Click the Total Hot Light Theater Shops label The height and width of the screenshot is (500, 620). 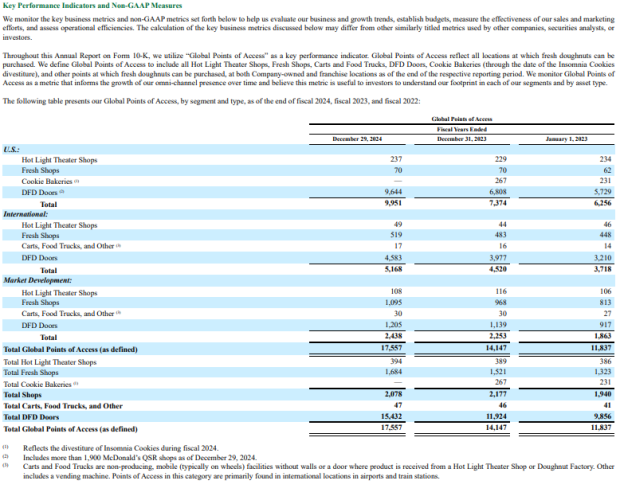coord(50,362)
